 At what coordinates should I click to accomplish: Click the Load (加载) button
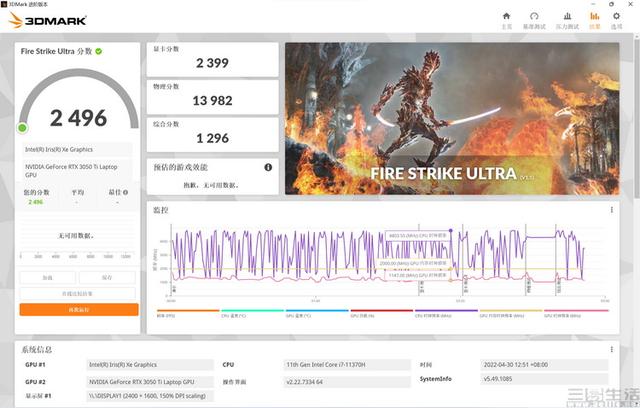point(47,277)
